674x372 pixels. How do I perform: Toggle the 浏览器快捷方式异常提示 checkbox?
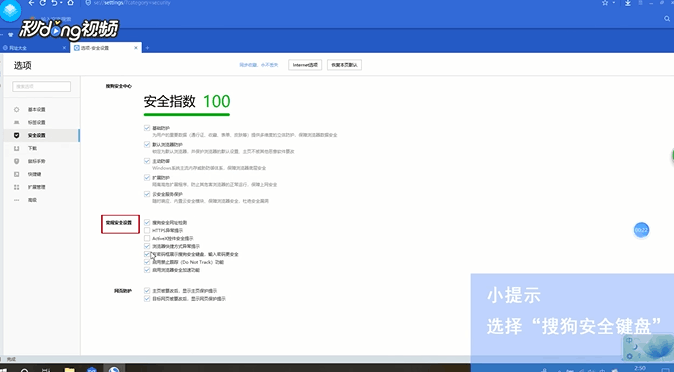[x=147, y=246]
